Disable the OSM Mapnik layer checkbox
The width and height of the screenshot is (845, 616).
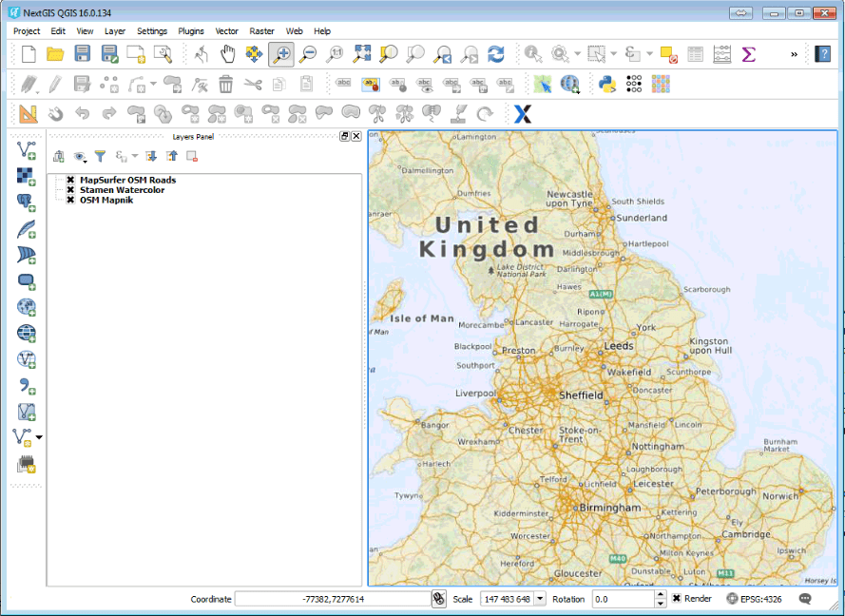[70, 200]
